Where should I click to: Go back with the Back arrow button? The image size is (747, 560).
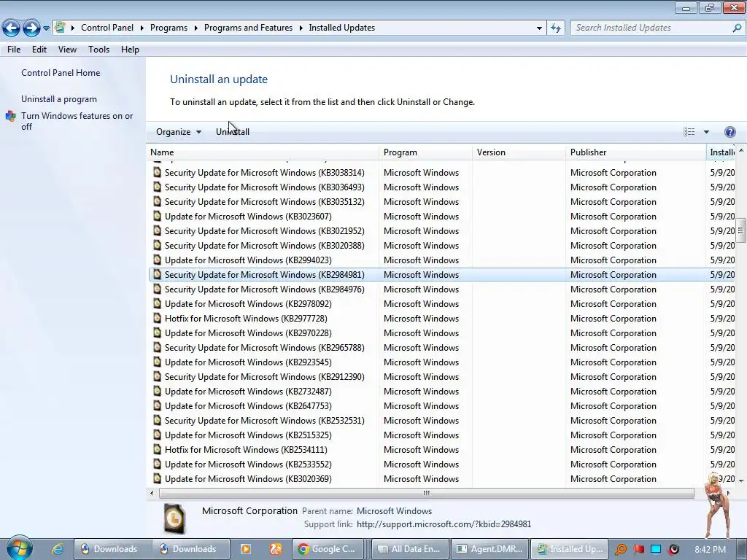[x=11, y=28]
